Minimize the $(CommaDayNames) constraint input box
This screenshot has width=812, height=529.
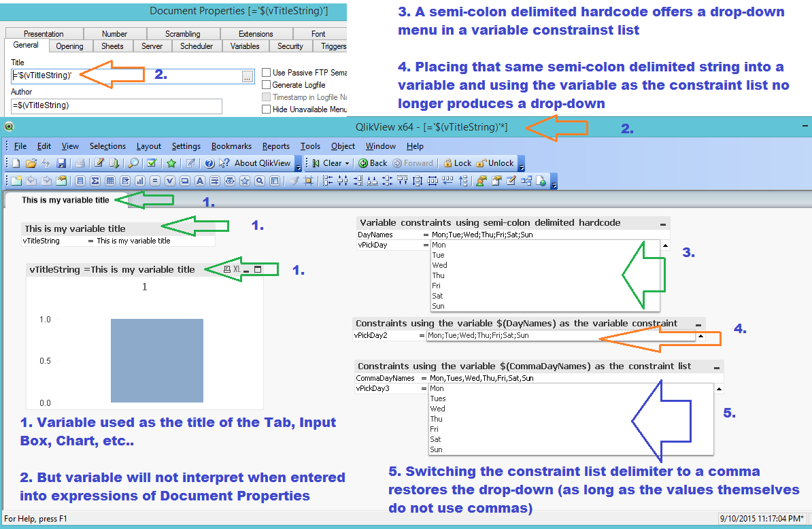click(717, 367)
